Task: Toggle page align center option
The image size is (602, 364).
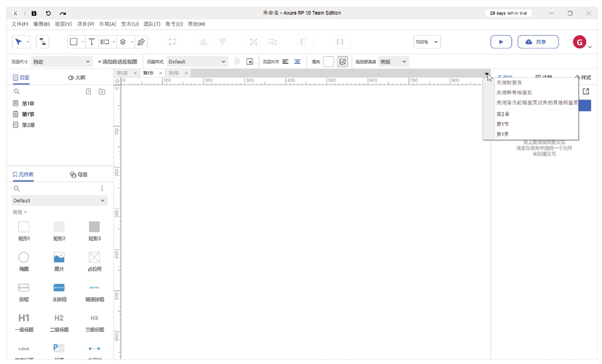Action: [297, 62]
